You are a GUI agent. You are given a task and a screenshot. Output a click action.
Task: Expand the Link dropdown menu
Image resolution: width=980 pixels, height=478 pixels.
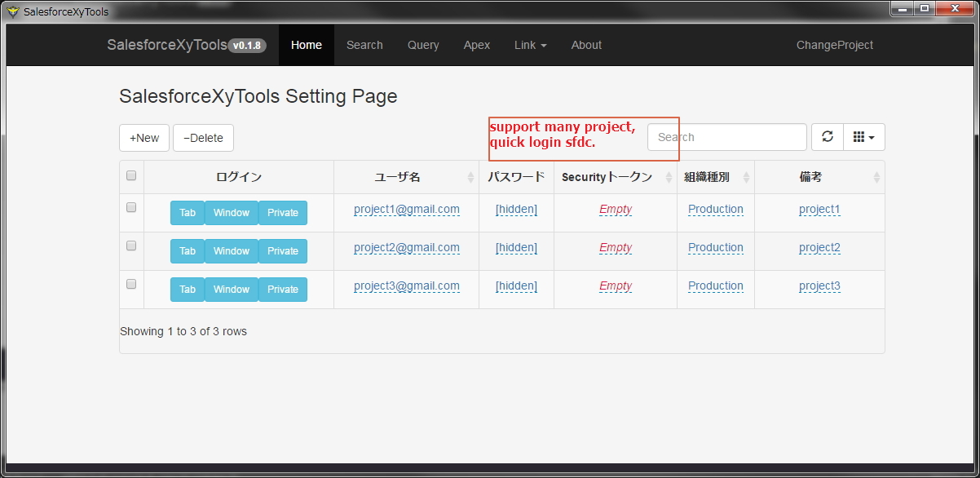click(x=530, y=45)
